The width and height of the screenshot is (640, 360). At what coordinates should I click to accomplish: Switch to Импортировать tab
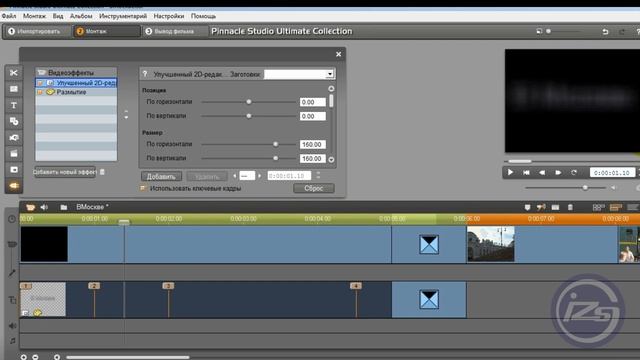tap(37, 31)
